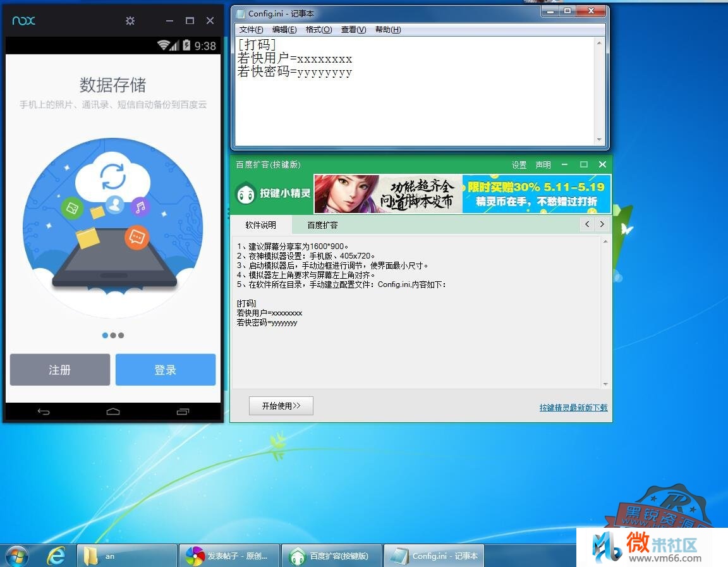728x567 pixels.
Task: Minimize the 百度扩容 window
Action: 564,164
